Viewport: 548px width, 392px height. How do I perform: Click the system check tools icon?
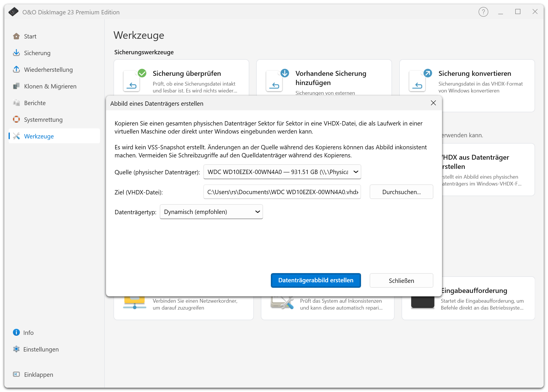pos(282,303)
